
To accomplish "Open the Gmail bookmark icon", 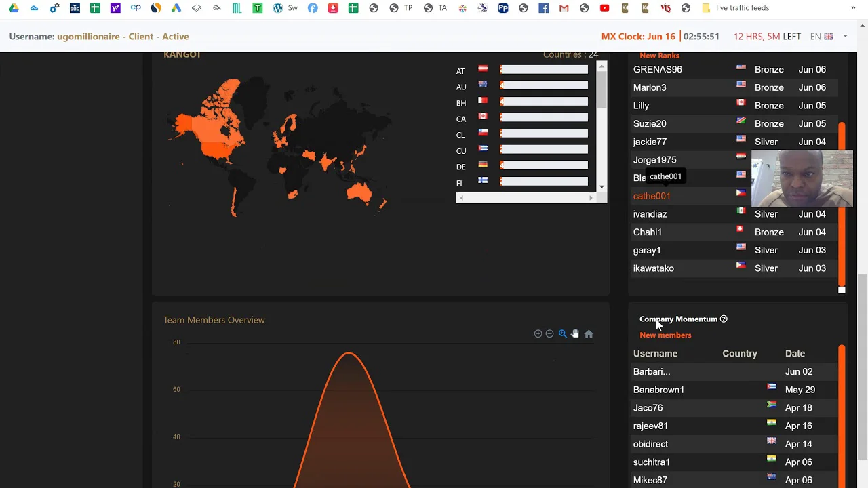I will click(x=564, y=8).
